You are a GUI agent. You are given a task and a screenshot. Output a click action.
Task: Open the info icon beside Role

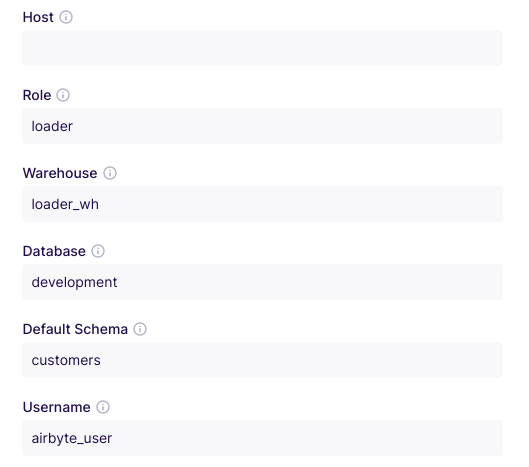click(x=63, y=95)
